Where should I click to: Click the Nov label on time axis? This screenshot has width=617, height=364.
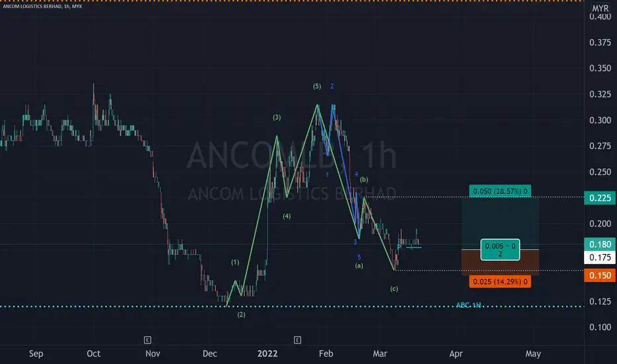click(x=153, y=353)
